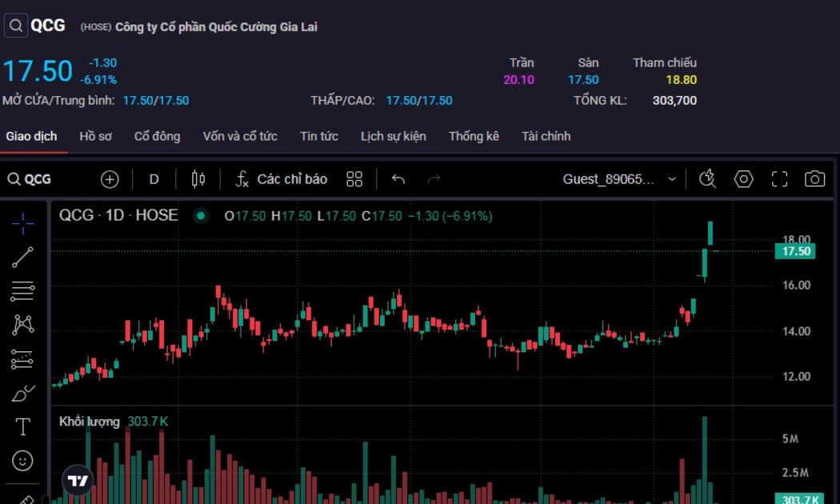Open chart settings hexagon icon
Screen dimensions: 840x504
743,179
